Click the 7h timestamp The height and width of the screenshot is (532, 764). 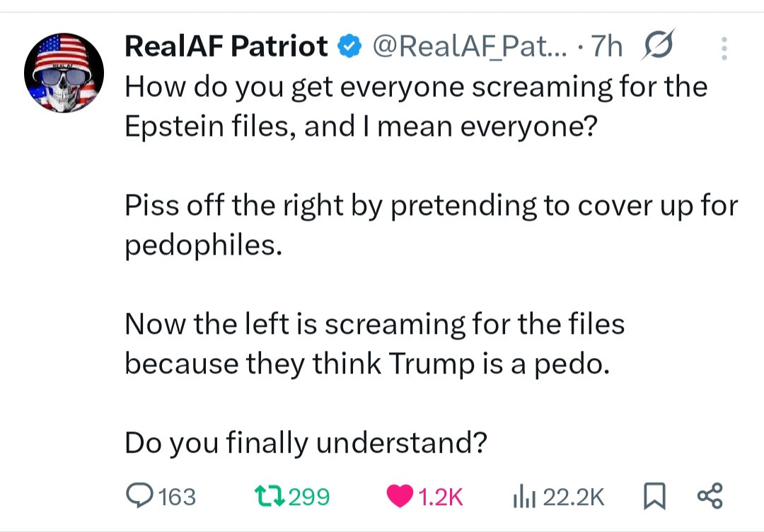(607, 47)
